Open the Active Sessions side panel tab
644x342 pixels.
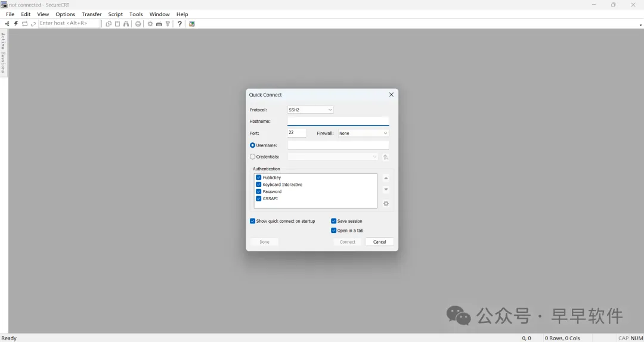(x=4, y=53)
